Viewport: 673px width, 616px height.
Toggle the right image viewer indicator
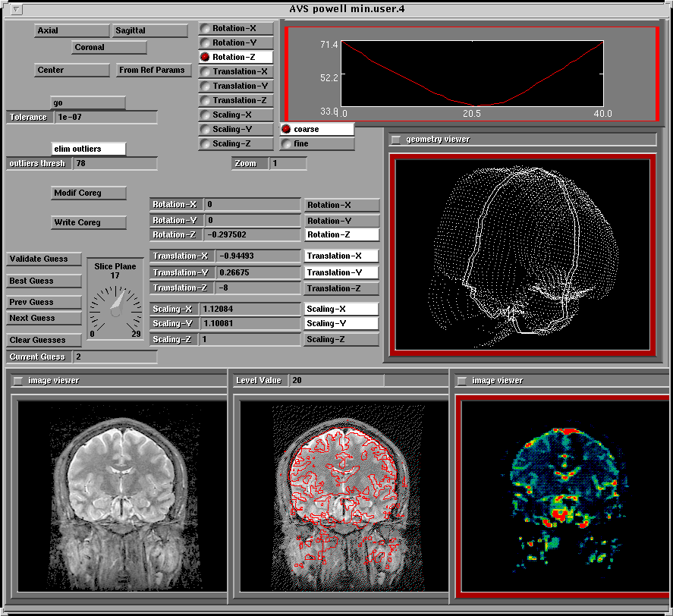(462, 381)
